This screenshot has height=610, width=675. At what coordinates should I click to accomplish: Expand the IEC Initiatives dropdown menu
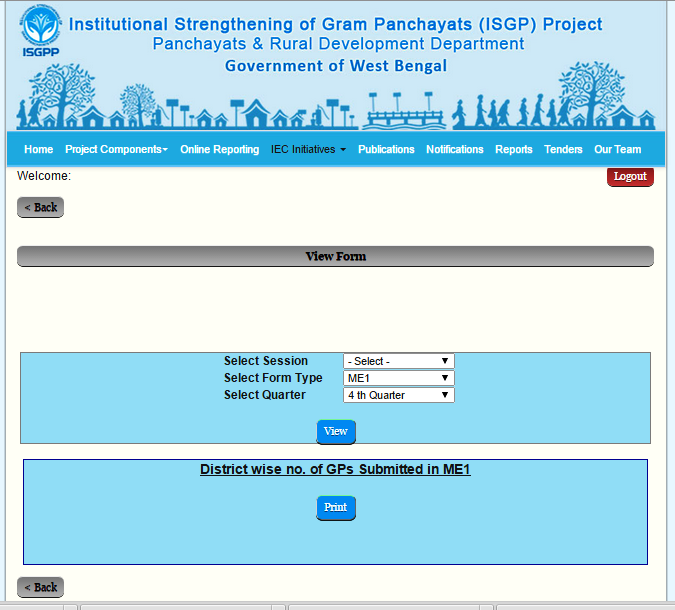(x=308, y=149)
